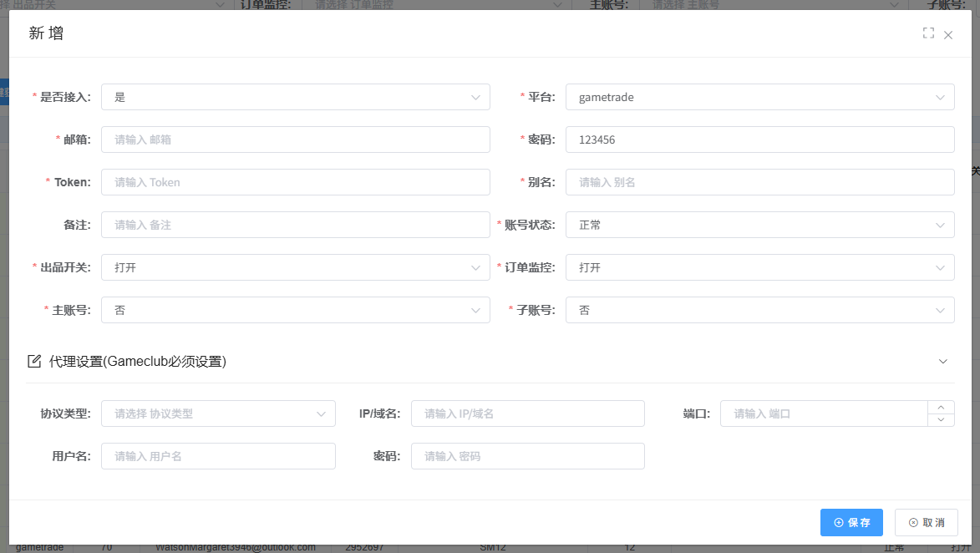
Task: Click the 取消 button to cancel
Action: click(x=926, y=522)
